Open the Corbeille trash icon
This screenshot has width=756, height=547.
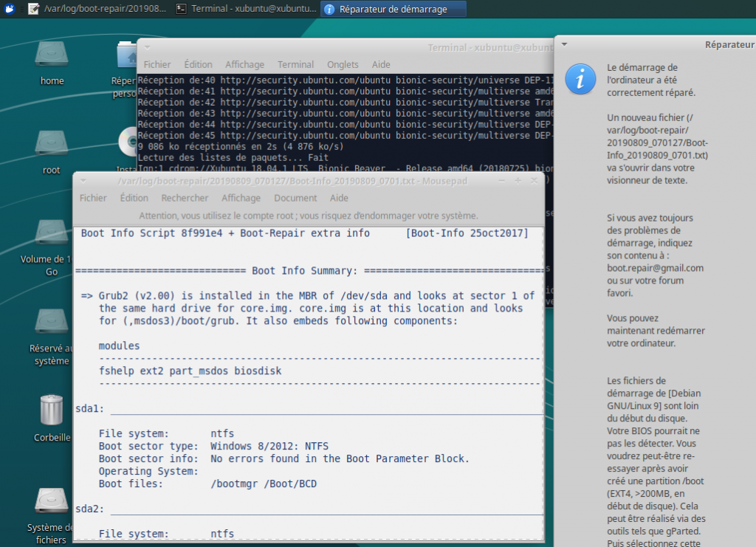coord(52,410)
